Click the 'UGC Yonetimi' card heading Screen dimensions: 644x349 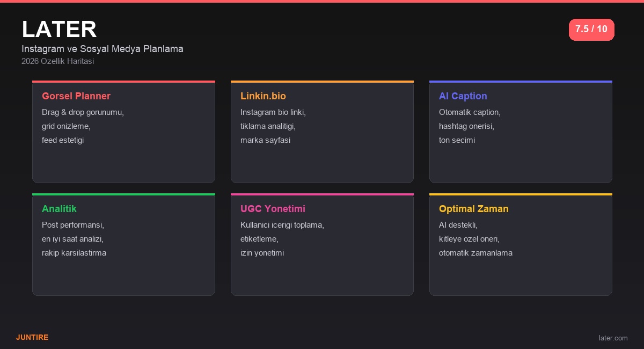[x=273, y=209]
